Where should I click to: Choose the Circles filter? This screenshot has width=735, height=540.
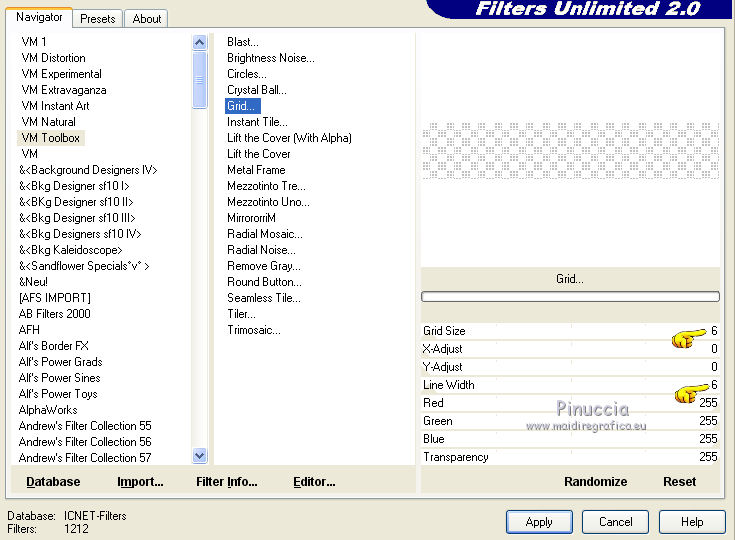(247, 74)
